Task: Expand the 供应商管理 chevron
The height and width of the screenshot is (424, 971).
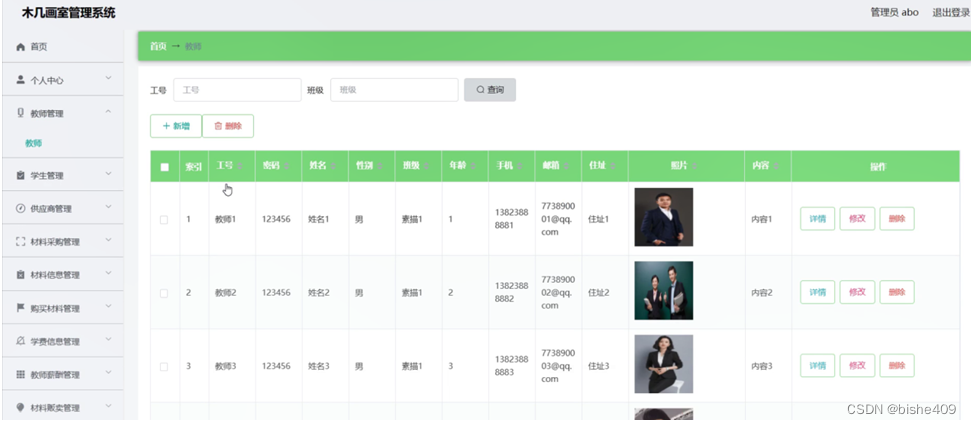Action: tap(108, 207)
